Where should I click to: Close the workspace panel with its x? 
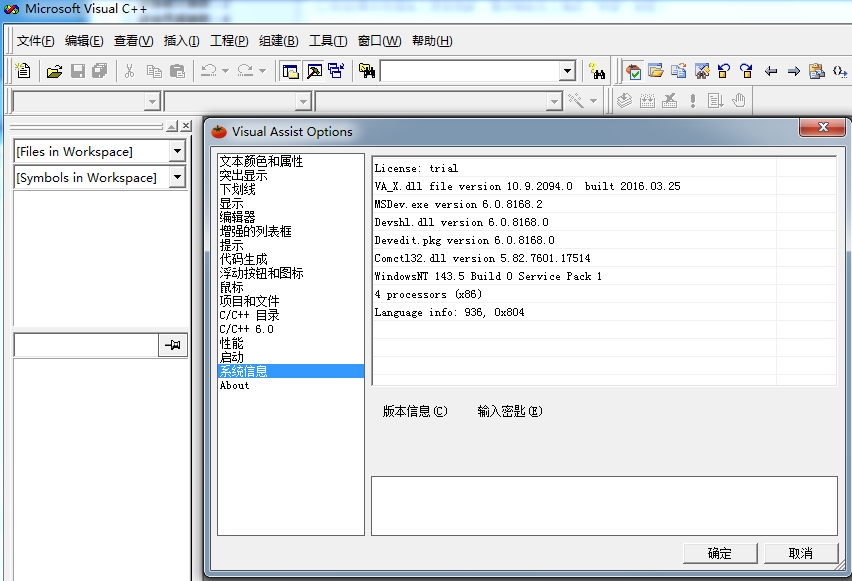pos(186,126)
